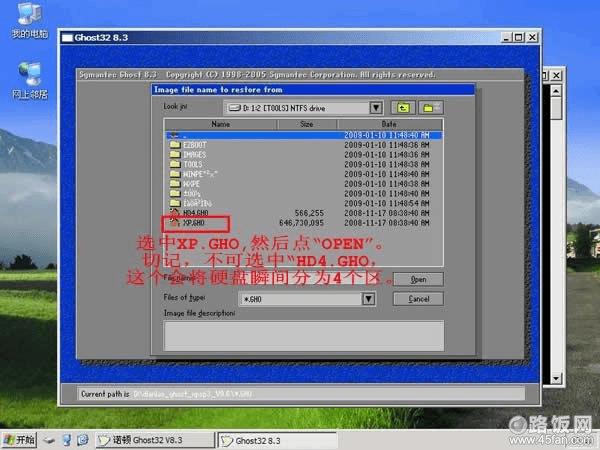Select size value 566,255

point(309,213)
